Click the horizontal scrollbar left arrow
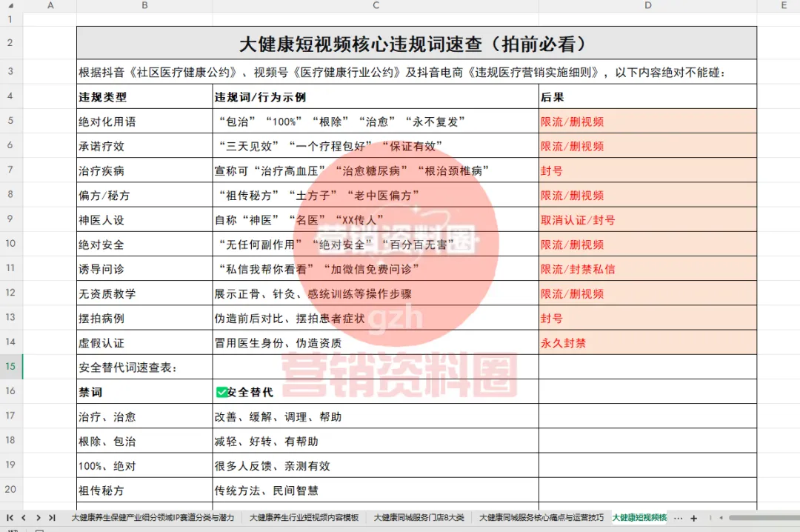This screenshot has height=532, width=800. click(721, 518)
